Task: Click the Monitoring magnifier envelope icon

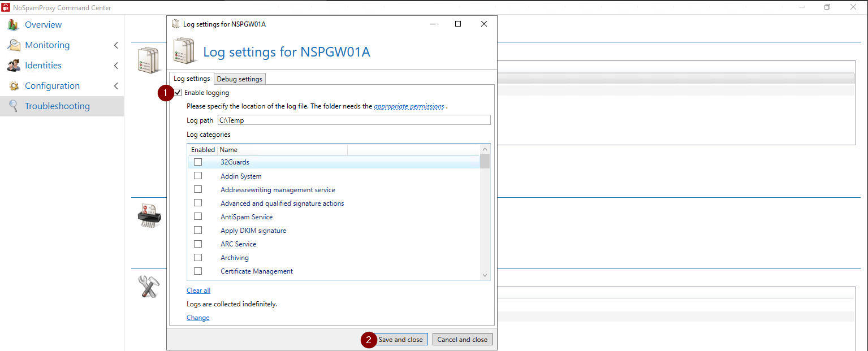Action: pos(14,45)
